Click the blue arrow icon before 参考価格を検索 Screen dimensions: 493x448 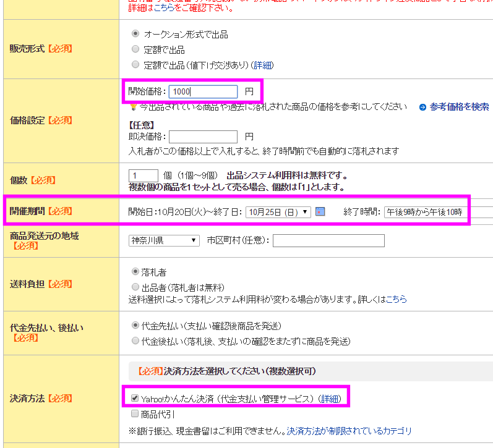click(422, 108)
